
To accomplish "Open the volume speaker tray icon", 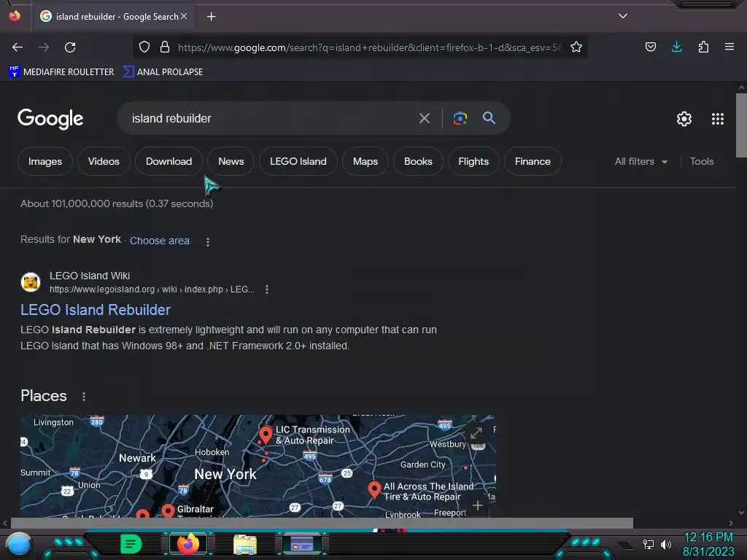I will click(x=666, y=544).
